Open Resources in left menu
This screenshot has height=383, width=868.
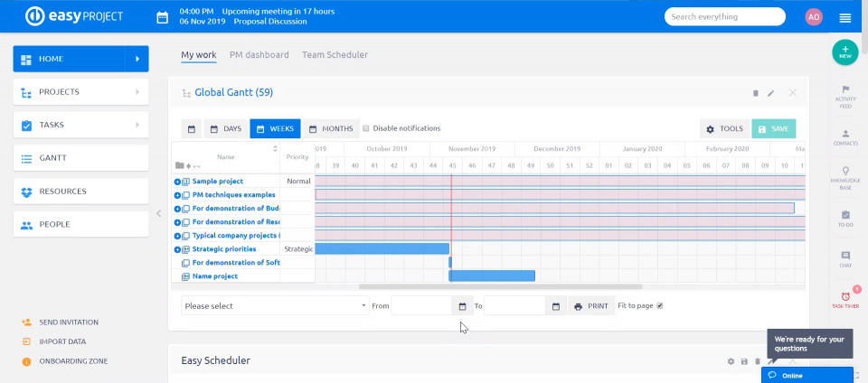tap(80, 191)
